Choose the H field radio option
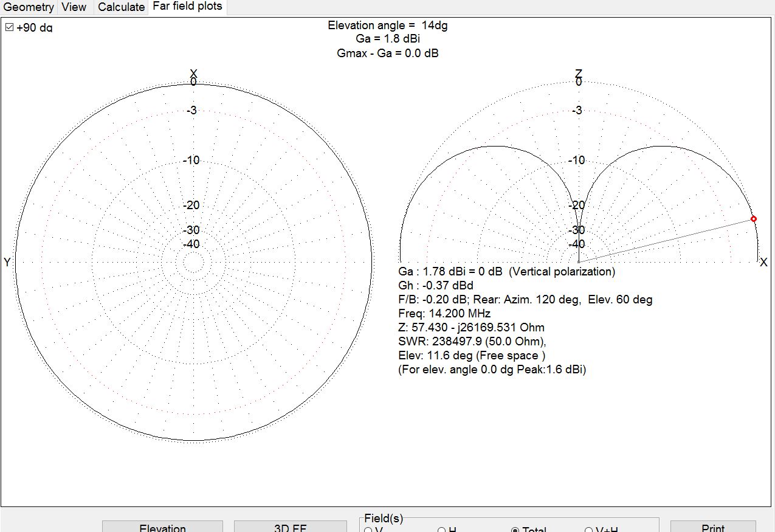Screen dimensions: 775x532 (x=442, y=530)
